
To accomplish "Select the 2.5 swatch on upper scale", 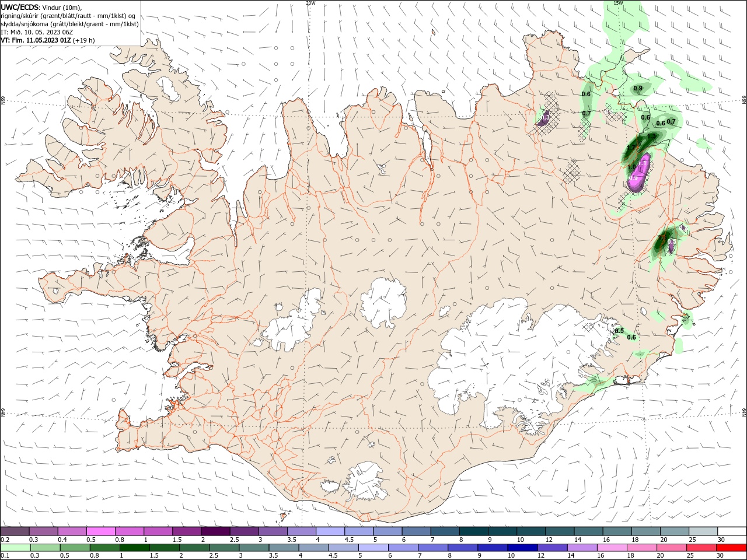I will pos(244,531).
